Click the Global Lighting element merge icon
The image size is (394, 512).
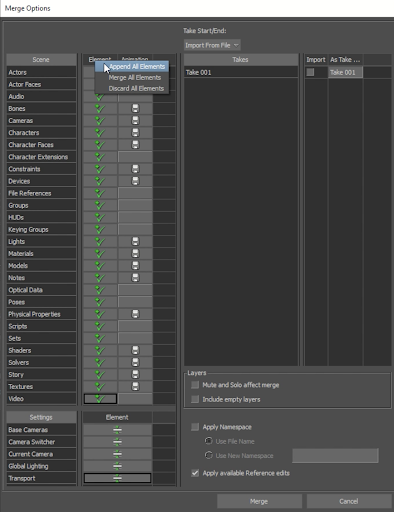click(x=117, y=466)
